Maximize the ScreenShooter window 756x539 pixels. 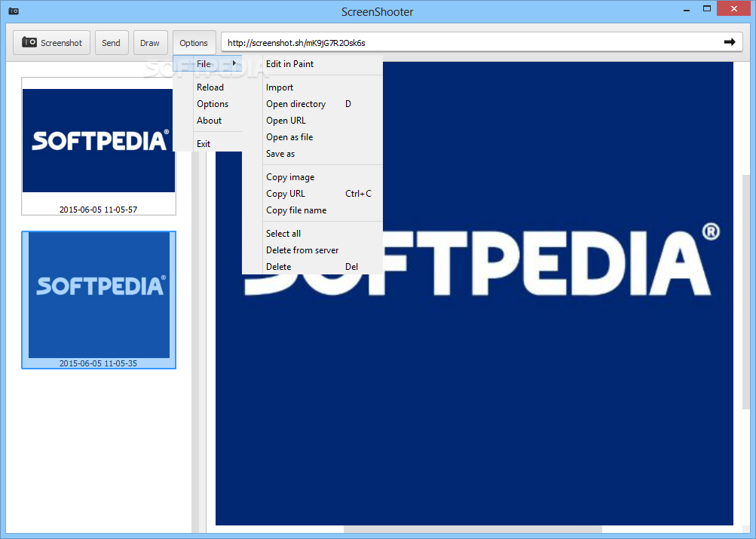[x=707, y=9]
